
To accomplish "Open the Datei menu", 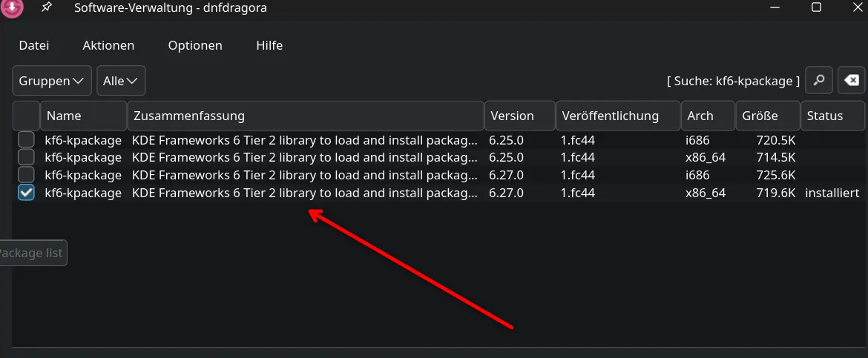I will pos(34,45).
